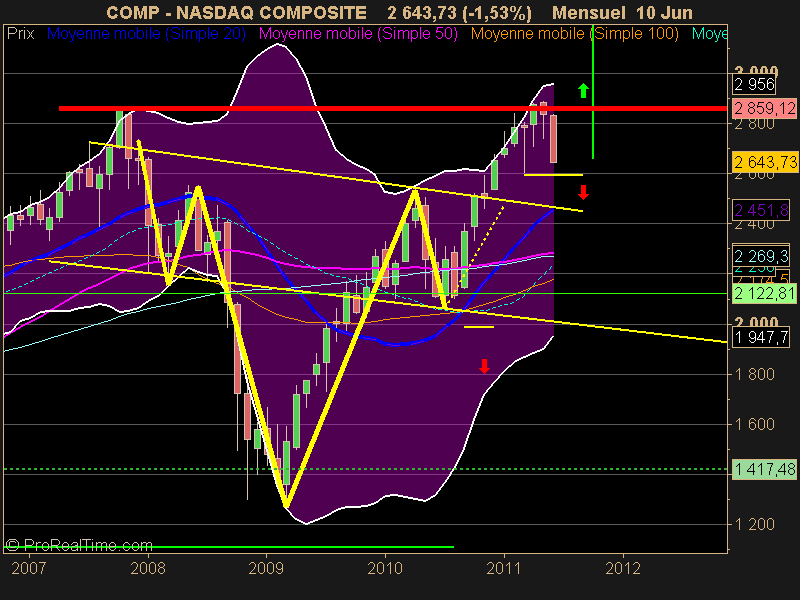
Task: Click the 2012 year label on time axis
Action: pyautogui.click(x=623, y=568)
